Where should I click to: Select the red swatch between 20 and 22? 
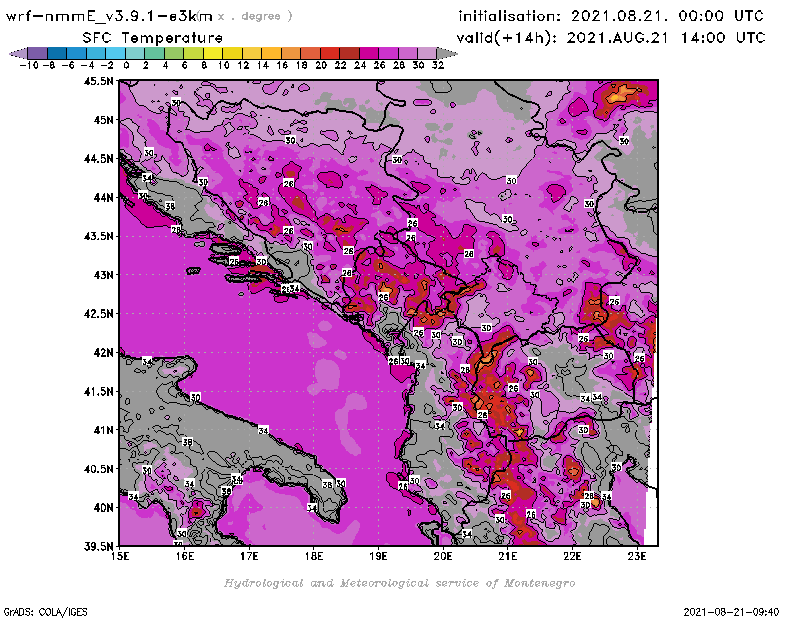coord(330,53)
